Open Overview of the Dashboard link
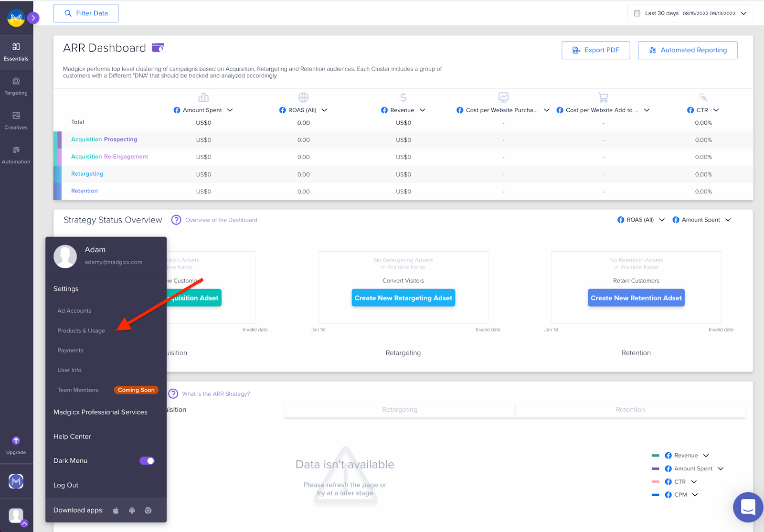 (221, 220)
